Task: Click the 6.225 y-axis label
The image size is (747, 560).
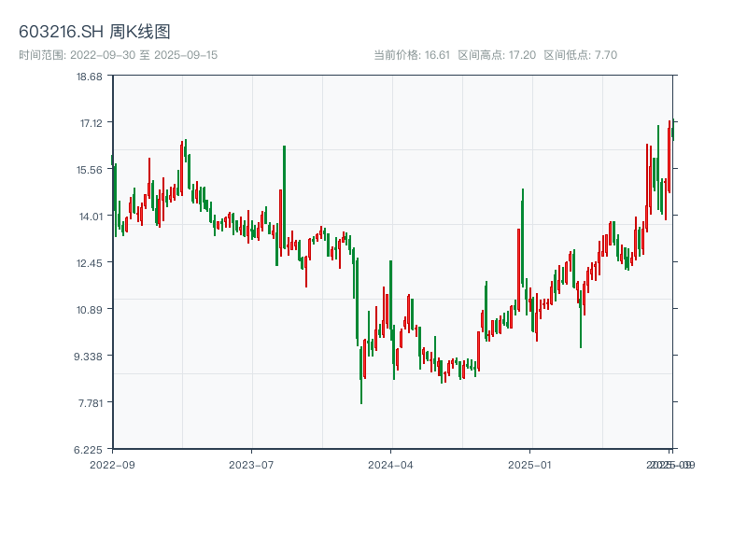Action: pyautogui.click(x=88, y=450)
